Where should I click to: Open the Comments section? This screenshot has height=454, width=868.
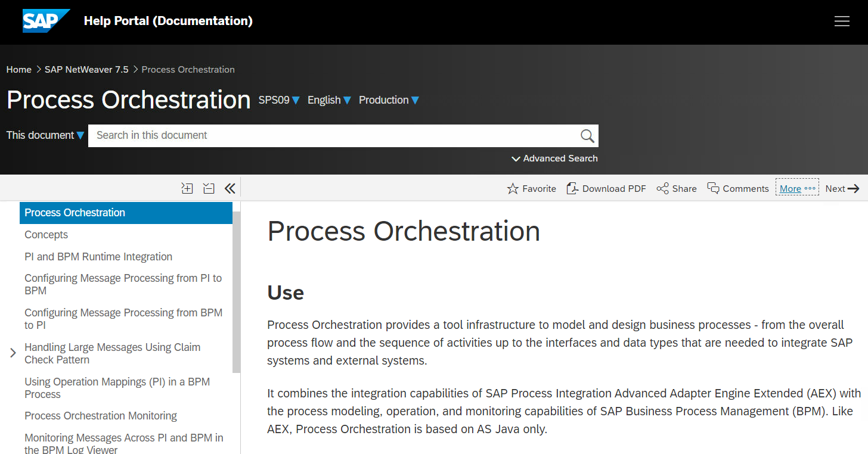[x=738, y=189]
